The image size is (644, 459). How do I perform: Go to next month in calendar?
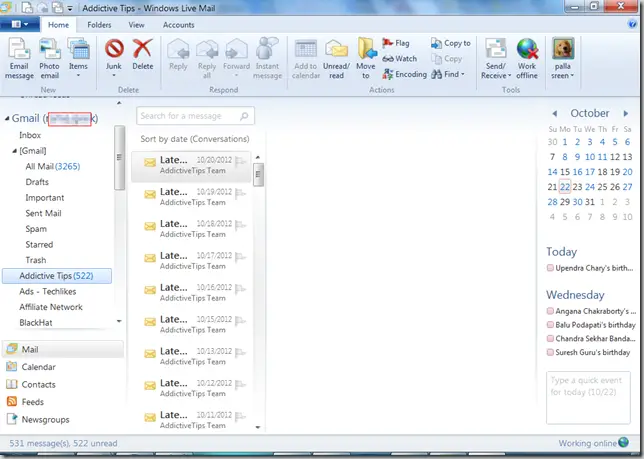pyautogui.click(x=625, y=113)
